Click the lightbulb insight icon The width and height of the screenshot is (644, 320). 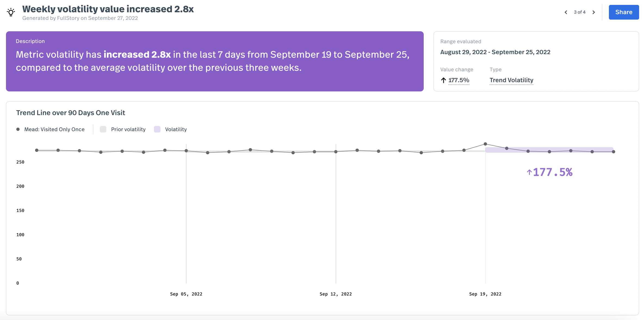11,12
